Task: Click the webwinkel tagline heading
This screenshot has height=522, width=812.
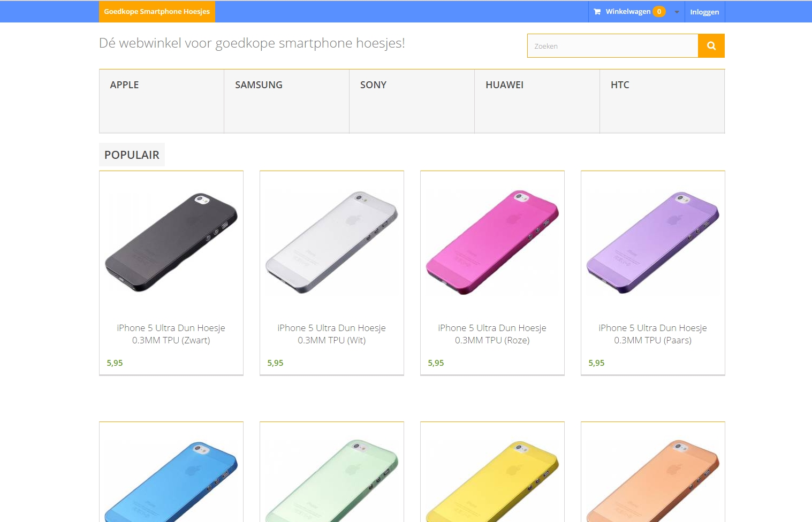Action: tap(252, 43)
